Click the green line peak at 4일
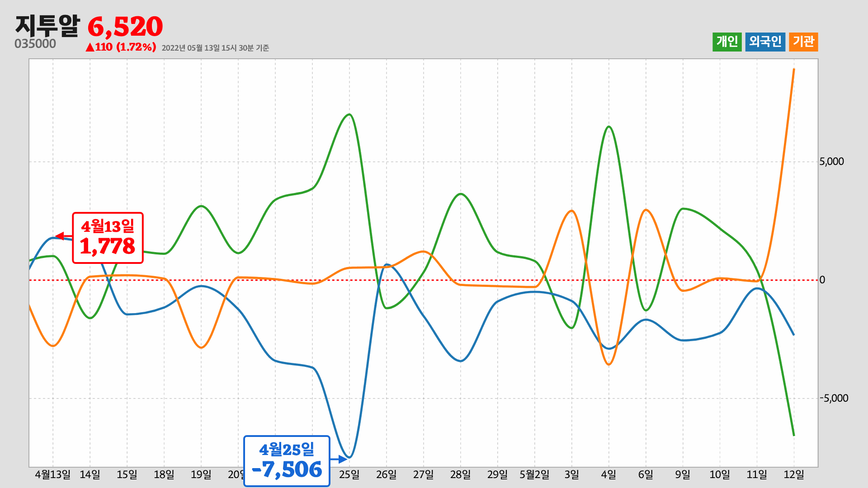The image size is (868, 488). pos(609,127)
